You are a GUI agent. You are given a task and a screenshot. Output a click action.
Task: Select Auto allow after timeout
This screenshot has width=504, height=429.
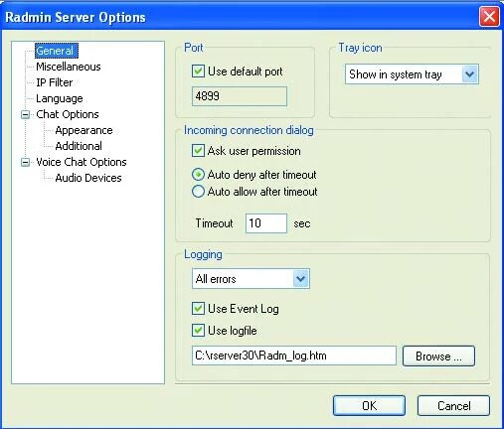198,192
